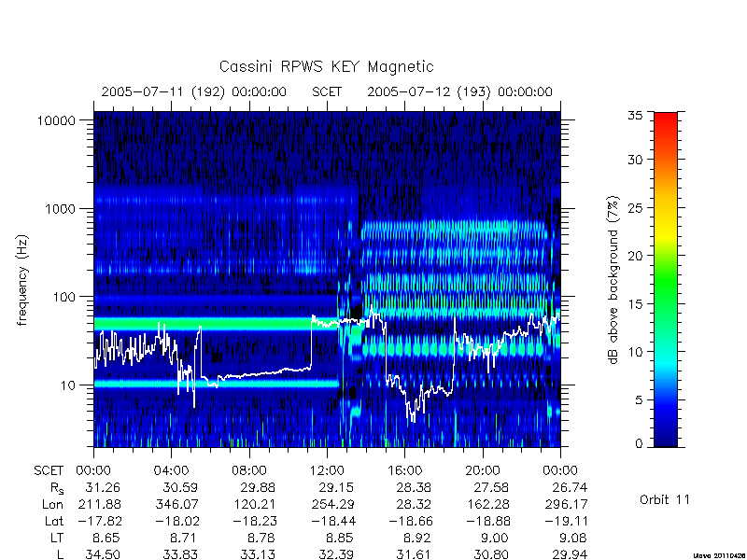Click the LT value 8.65
The width and height of the screenshot is (747, 560).
106,539
